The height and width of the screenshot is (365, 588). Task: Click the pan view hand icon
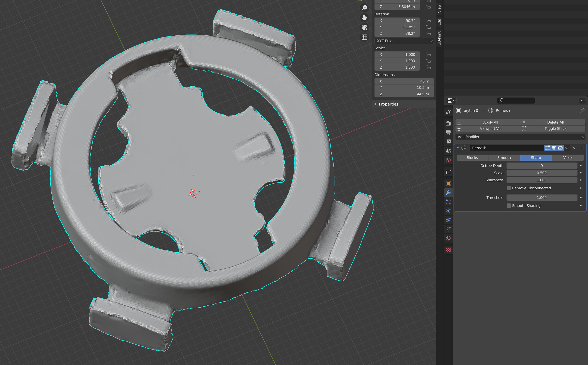point(364,18)
